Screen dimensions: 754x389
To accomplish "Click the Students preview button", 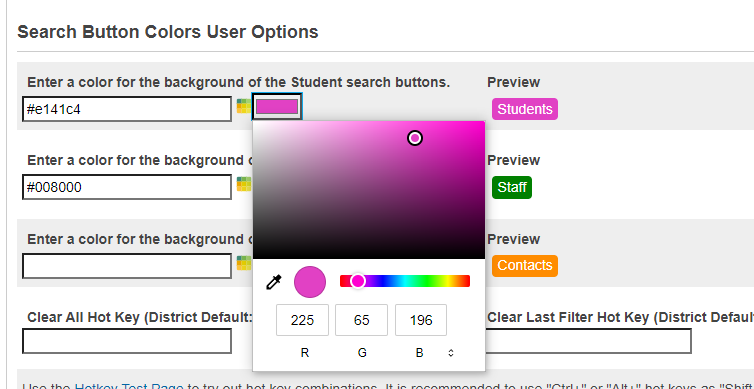I will click(525, 109).
